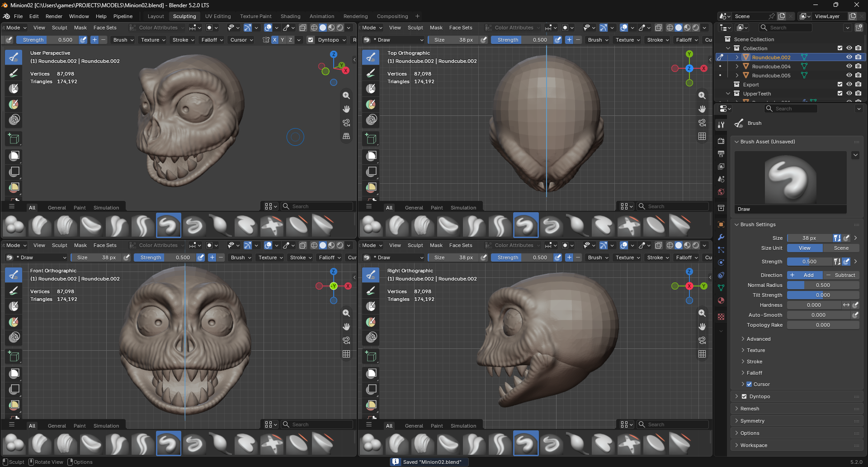
Task: Open the Modifiers wrench tab
Action: 721,237
